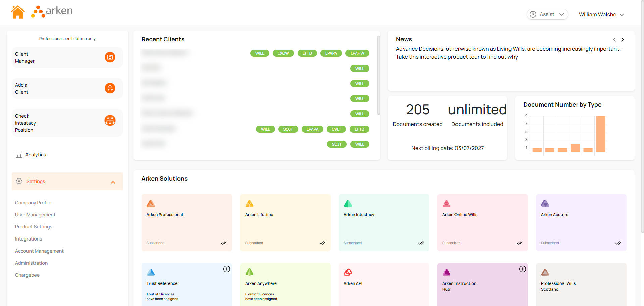Viewport: 644px width, 306px height.
Task: Click the Trust Referencer licences text
Action: pos(162,296)
